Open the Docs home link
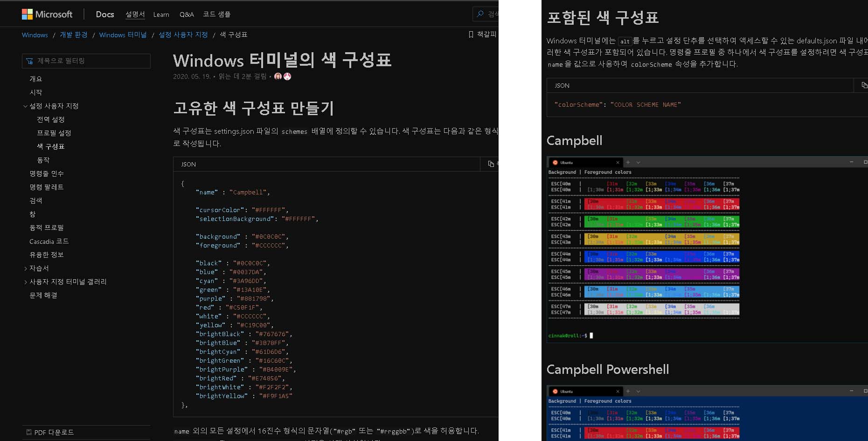 pos(105,14)
